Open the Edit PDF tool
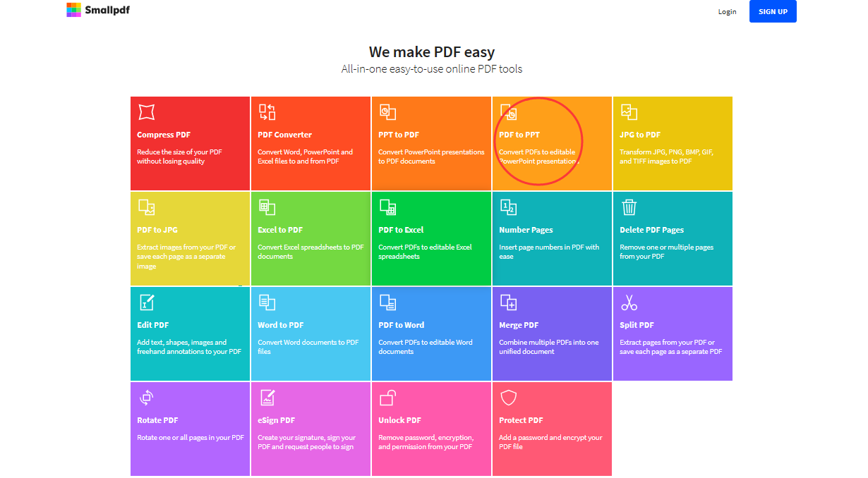Viewport: 868px width, 478px height. click(146, 302)
